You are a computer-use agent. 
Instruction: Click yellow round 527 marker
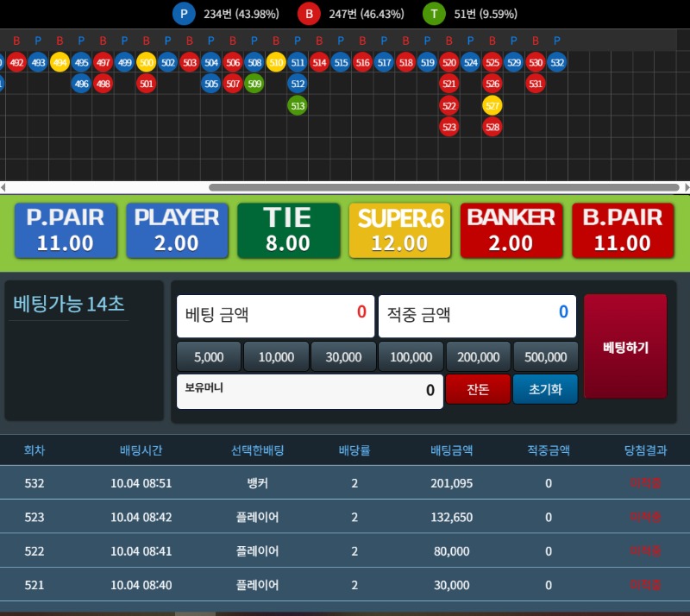[x=492, y=105]
